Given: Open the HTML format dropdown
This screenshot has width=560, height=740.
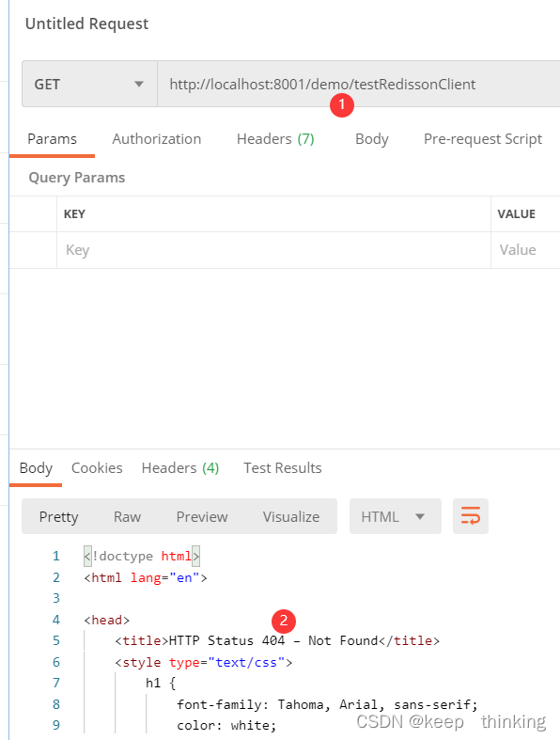Looking at the screenshot, I should 395,516.
